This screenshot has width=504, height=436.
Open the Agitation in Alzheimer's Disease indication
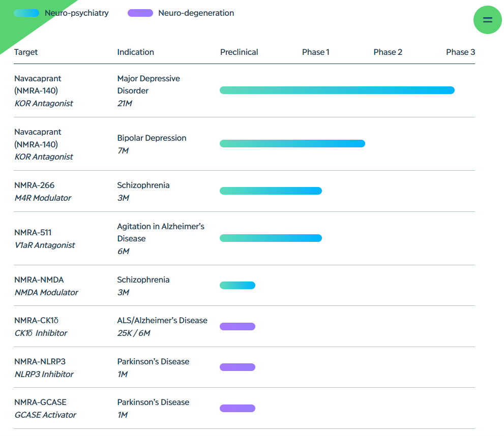point(161,232)
